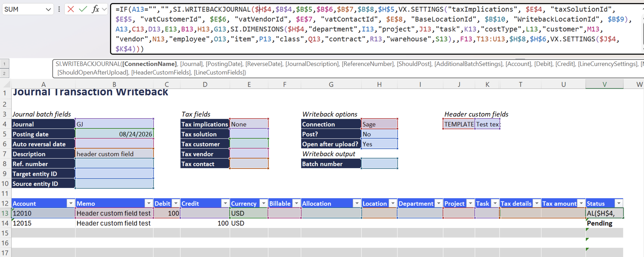This screenshot has width=644, height=257.
Task: Open the Credit column filter dropdown
Action: pyautogui.click(x=225, y=203)
